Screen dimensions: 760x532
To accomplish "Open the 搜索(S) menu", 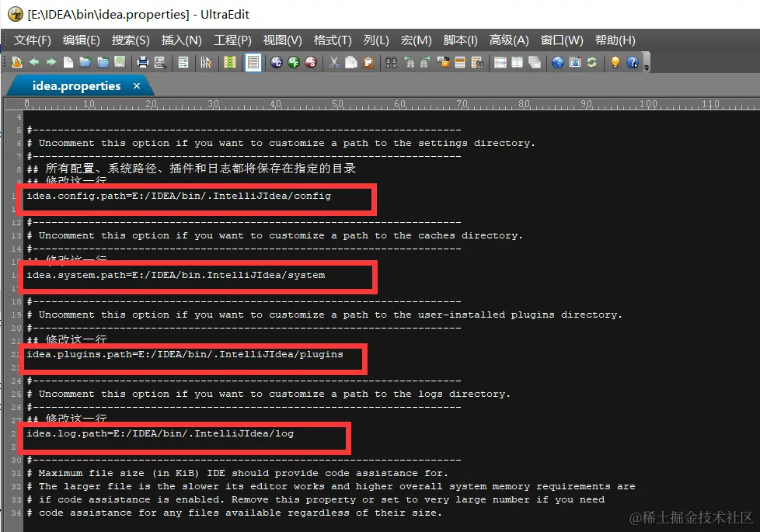I will (131, 40).
